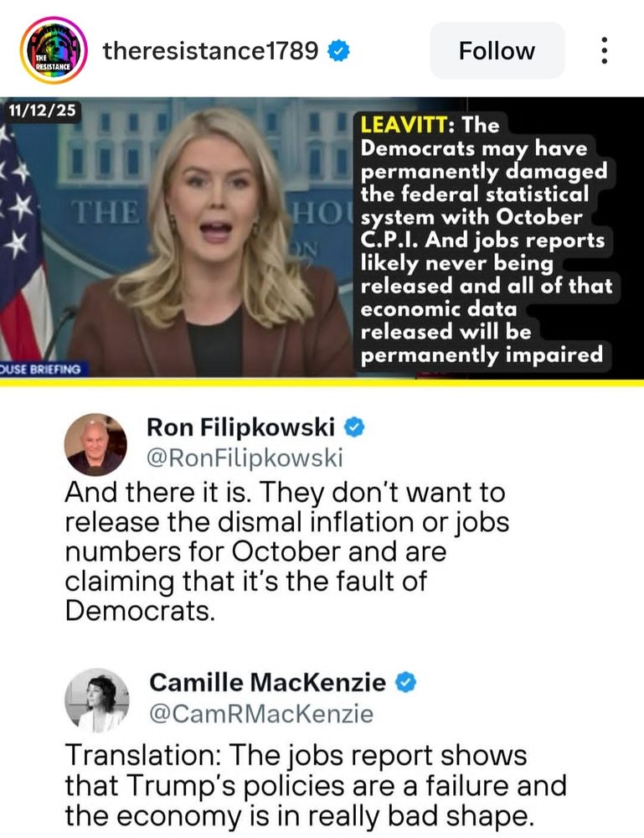
Task: Select Ron Filipkowski's tweet text
Action: pyautogui.click(x=286, y=551)
